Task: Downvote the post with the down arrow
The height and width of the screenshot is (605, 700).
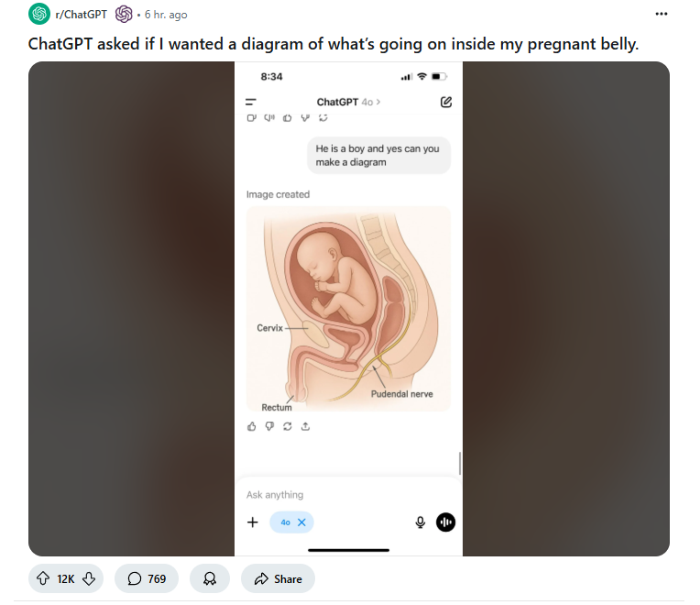Action: point(89,578)
